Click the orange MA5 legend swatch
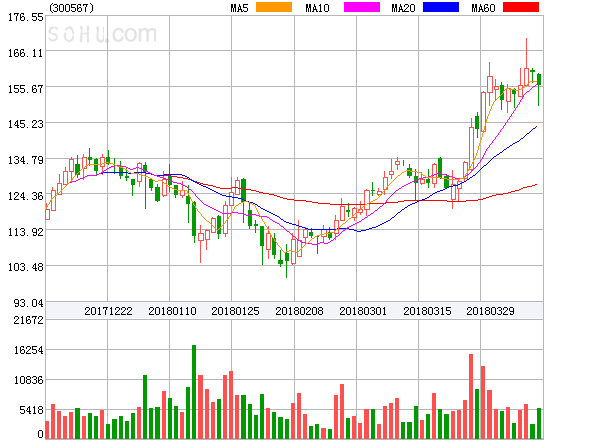The image size is (600, 440). click(274, 7)
